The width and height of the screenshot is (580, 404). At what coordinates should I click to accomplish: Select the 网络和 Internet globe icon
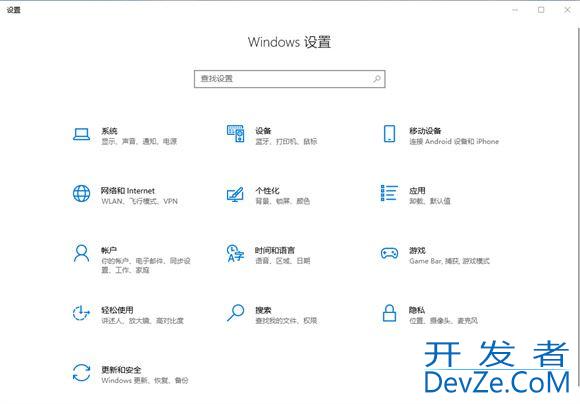[81, 193]
